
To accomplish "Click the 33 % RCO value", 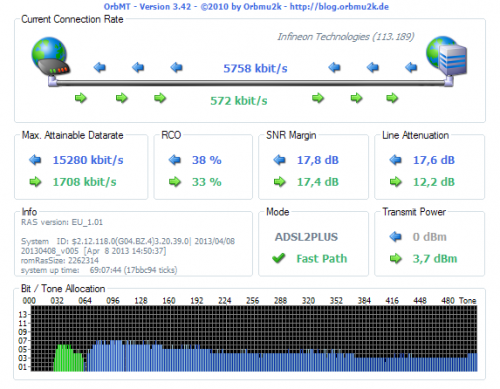I will coord(207,182).
